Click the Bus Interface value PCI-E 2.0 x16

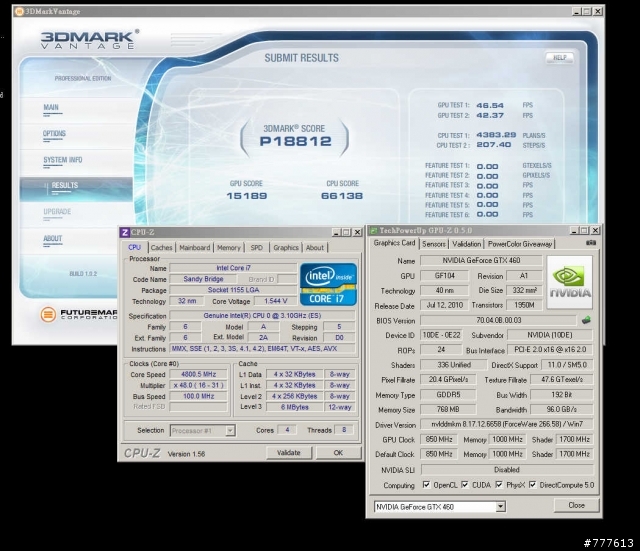pyautogui.click(x=550, y=350)
